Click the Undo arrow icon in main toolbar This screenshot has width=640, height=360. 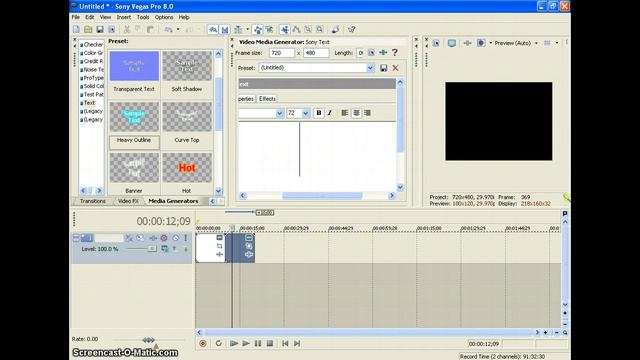169,29
